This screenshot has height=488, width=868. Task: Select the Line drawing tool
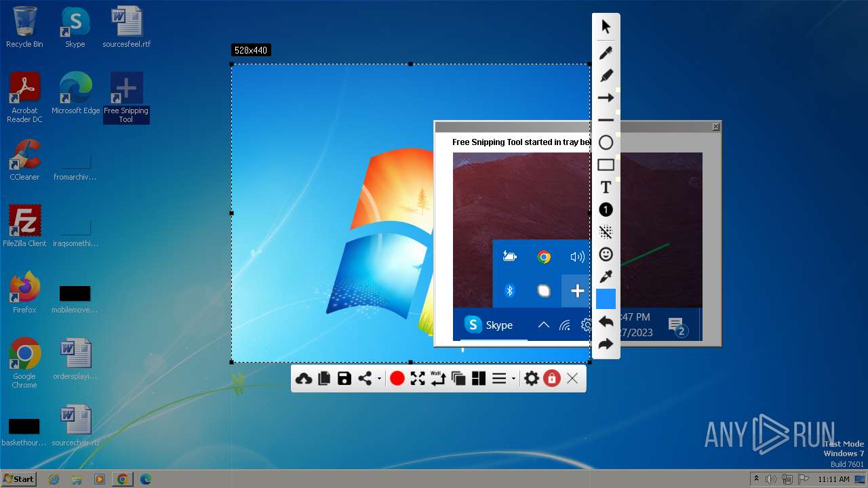(x=606, y=120)
